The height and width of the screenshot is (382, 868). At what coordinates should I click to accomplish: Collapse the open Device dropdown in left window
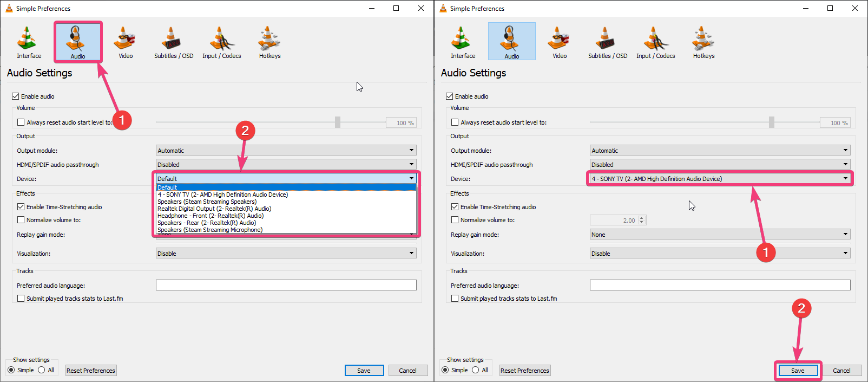point(286,179)
